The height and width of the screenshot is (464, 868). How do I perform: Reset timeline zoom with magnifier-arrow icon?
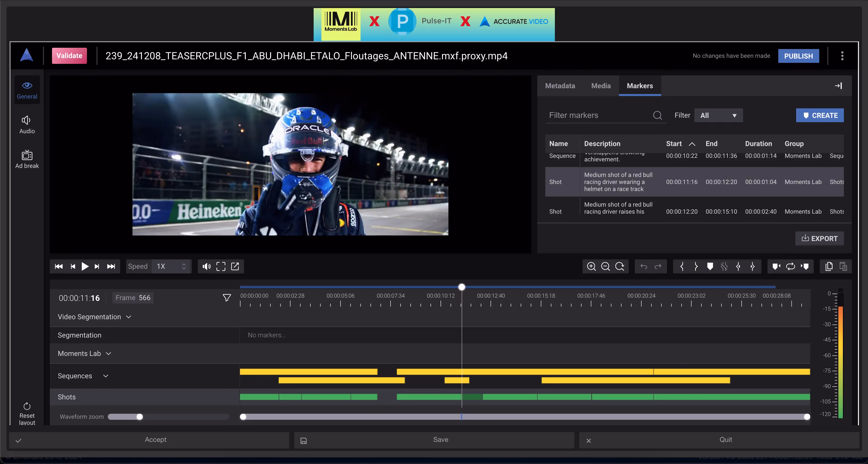point(620,266)
